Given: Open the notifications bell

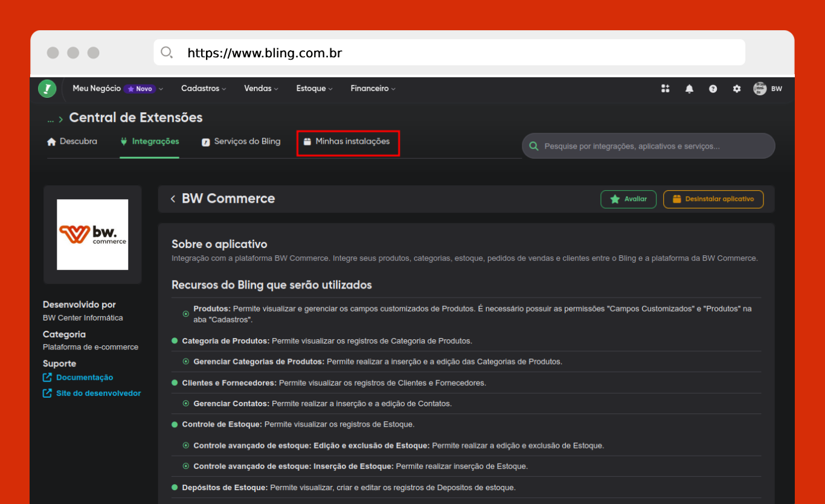Looking at the screenshot, I should click(x=689, y=89).
